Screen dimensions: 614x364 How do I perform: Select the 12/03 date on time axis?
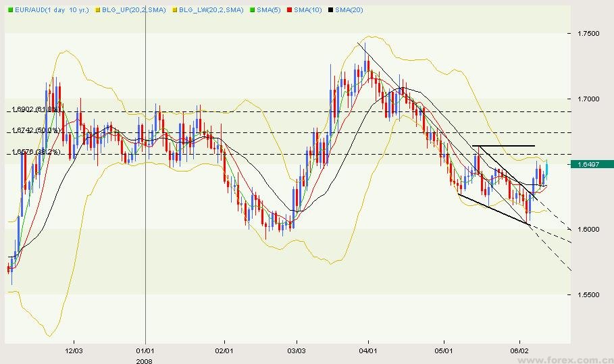point(74,351)
